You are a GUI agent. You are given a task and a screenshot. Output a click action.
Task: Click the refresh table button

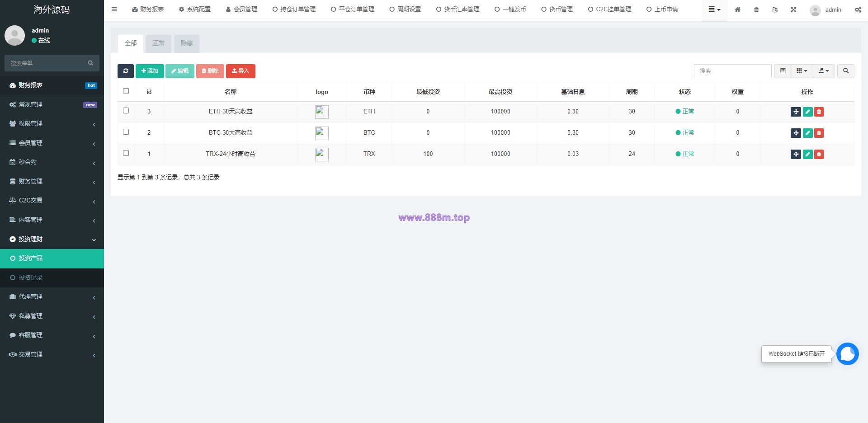(x=126, y=71)
